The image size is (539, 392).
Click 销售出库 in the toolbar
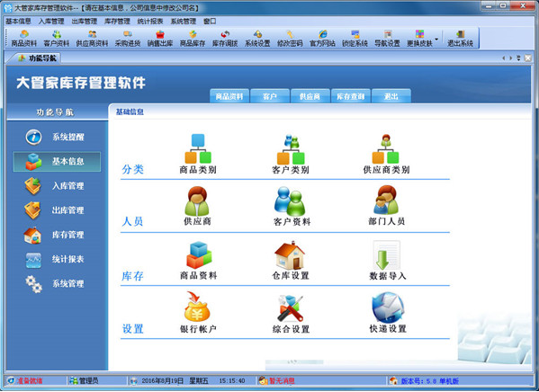(x=160, y=39)
